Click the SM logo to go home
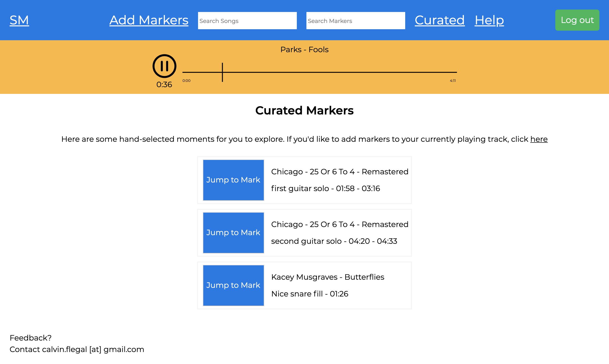 [x=19, y=20]
